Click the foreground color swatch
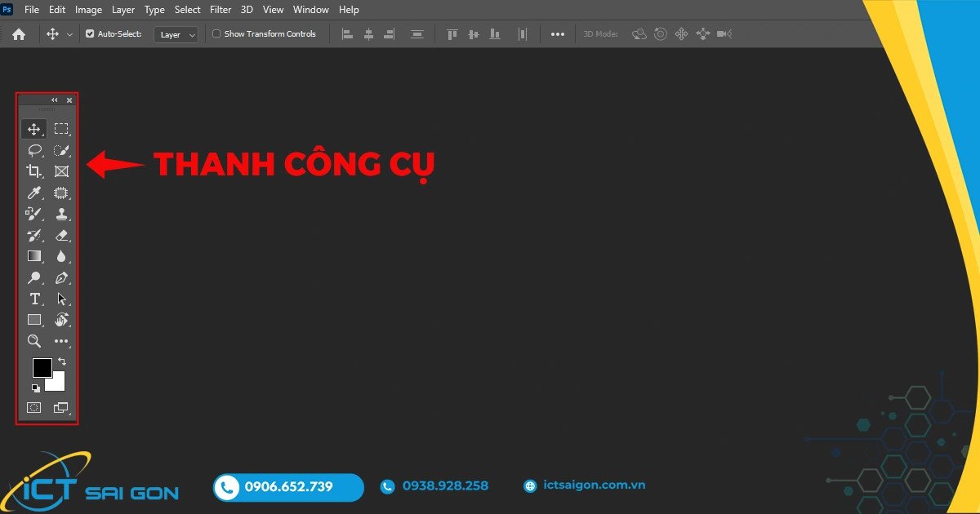The width and height of the screenshot is (980, 514). [43, 368]
